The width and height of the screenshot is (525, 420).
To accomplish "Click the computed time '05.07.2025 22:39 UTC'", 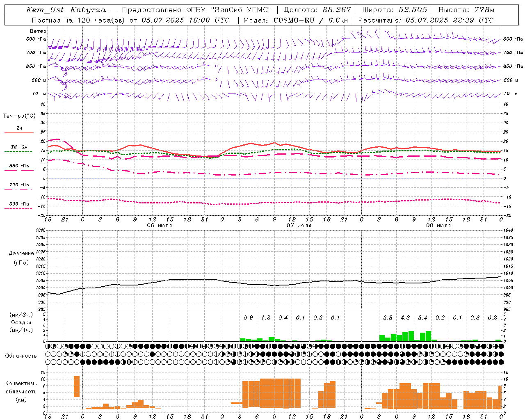I will coord(450,20).
